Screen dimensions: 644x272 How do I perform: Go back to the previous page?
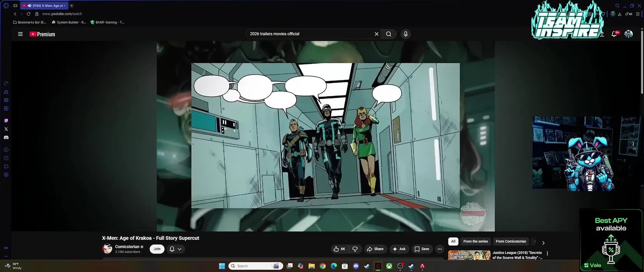(x=15, y=14)
